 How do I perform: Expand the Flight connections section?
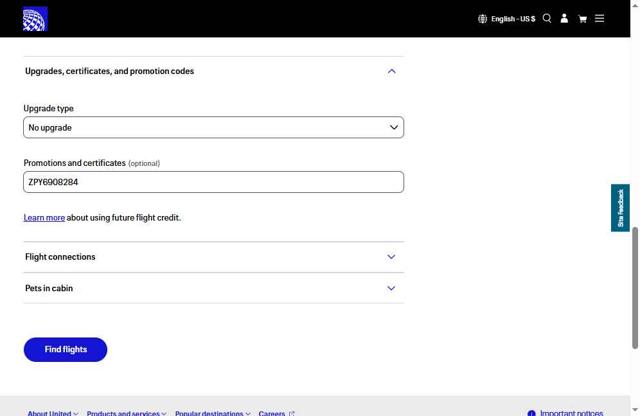click(x=391, y=257)
